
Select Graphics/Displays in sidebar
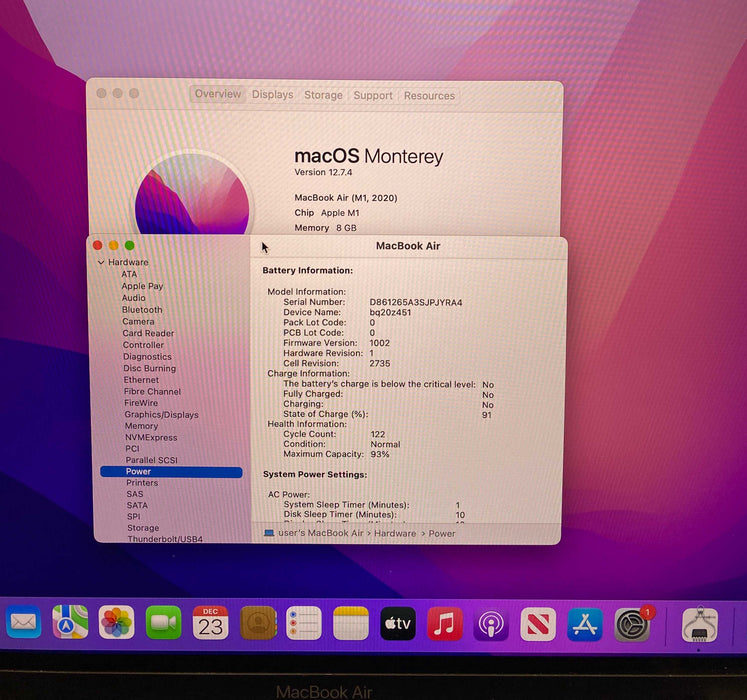162,415
